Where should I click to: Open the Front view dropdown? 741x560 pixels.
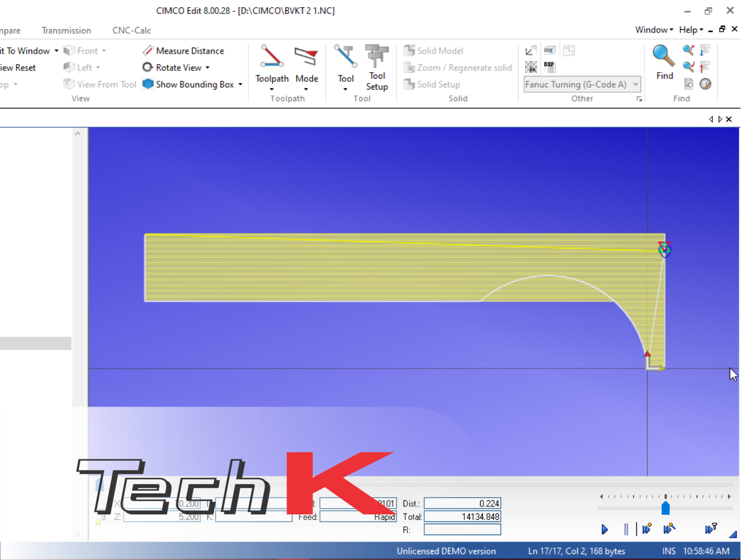85,50
